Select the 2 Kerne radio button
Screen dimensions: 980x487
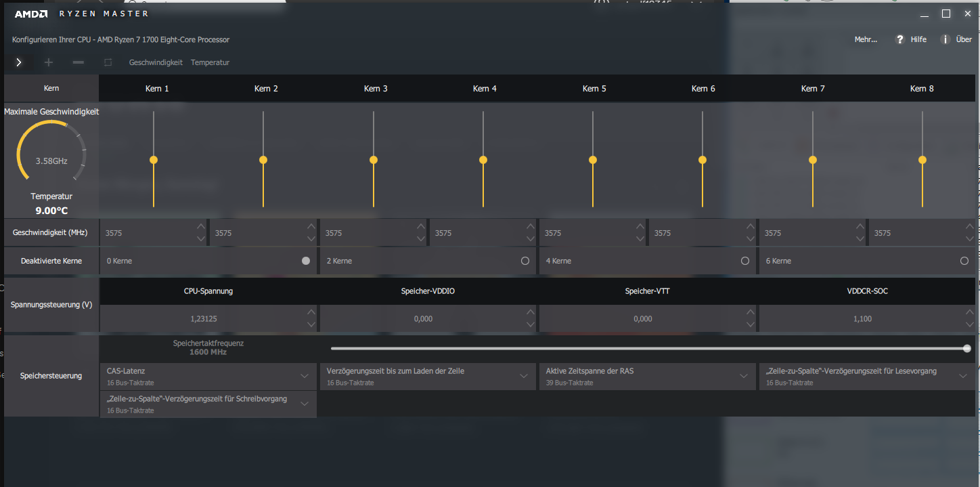point(525,261)
